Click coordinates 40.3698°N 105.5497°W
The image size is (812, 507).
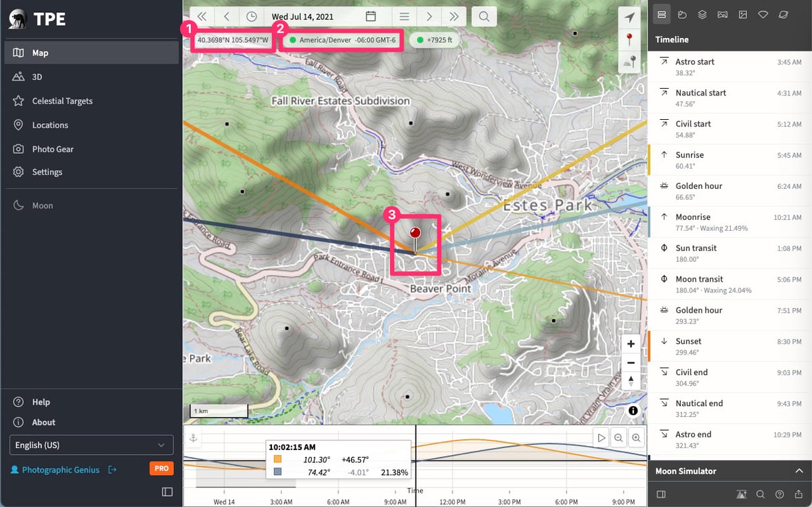pos(233,40)
